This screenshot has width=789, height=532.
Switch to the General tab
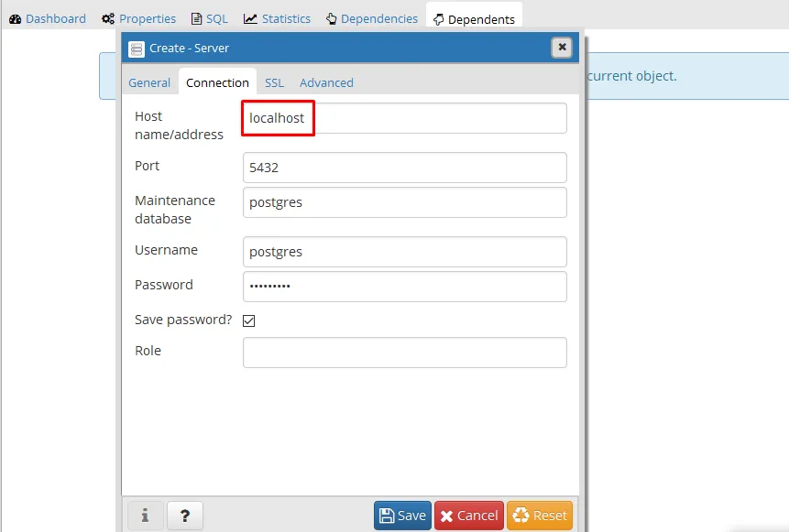pyautogui.click(x=149, y=82)
